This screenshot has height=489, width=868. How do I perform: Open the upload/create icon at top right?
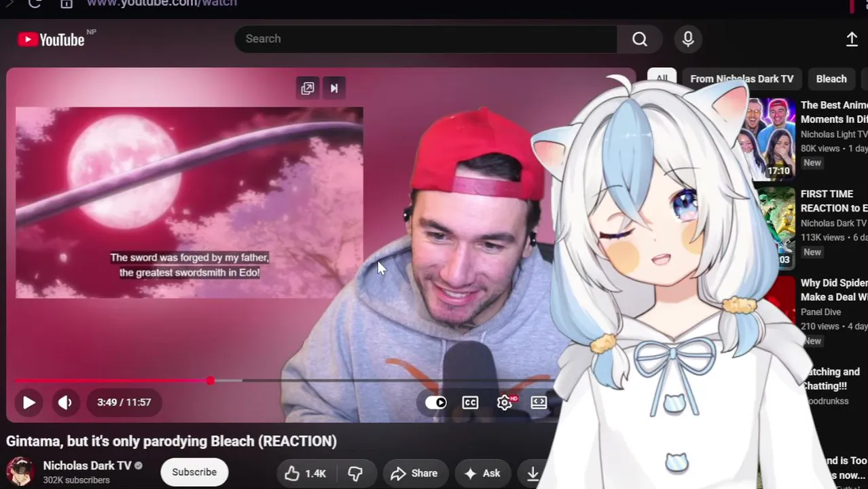(x=852, y=39)
